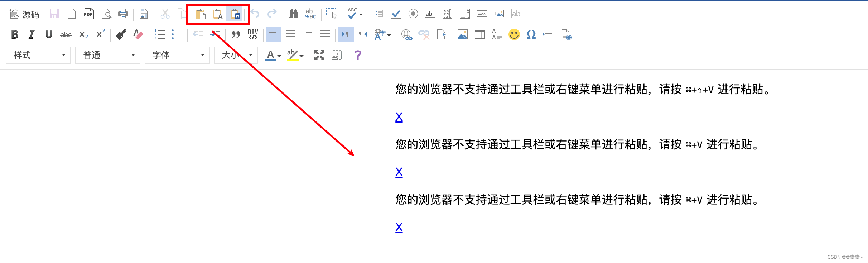Insert a selection list field
868x263 pixels.
[x=464, y=14]
